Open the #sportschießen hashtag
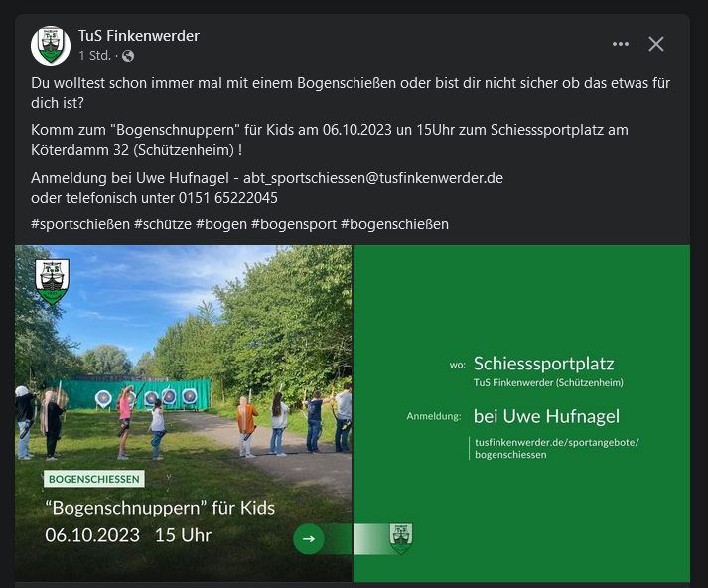Screen dimensions: 708x588 (x=80, y=224)
